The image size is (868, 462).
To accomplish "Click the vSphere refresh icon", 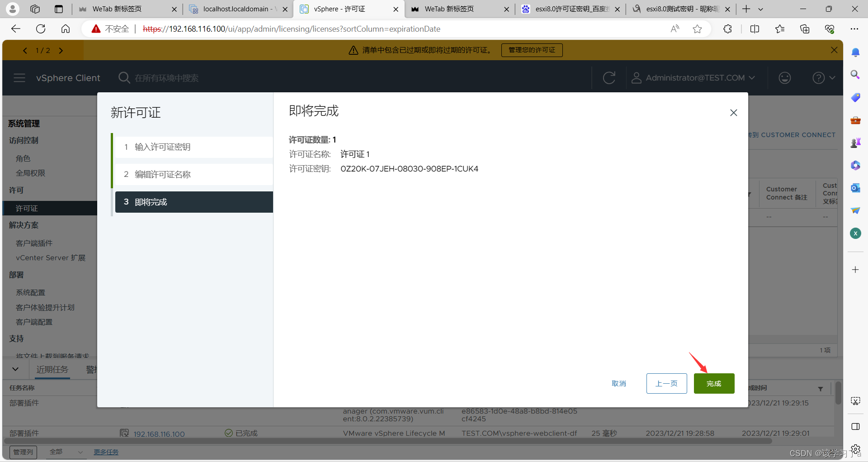I will [x=609, y=78].
